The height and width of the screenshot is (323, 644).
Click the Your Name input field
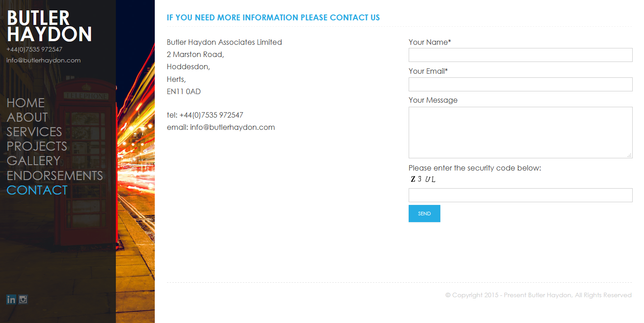520,55
